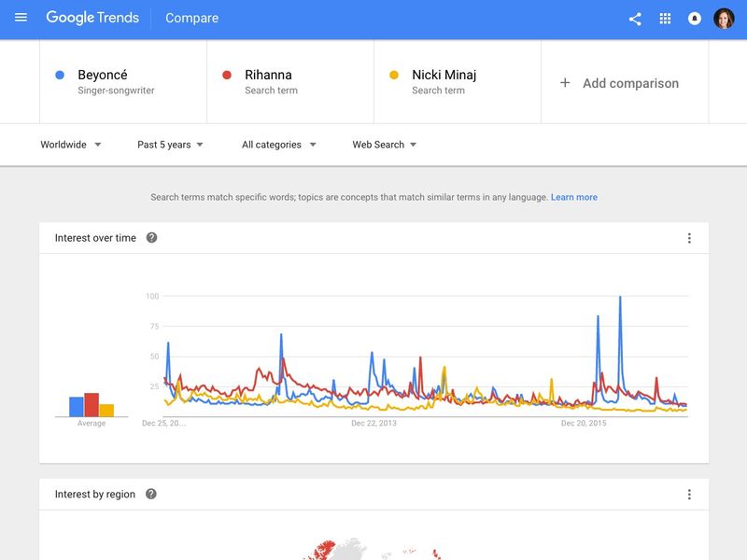Image resolution: width=747 pixels, height=560 pixels.
Task: Open help for Interest by region
Action: (151, 495)
